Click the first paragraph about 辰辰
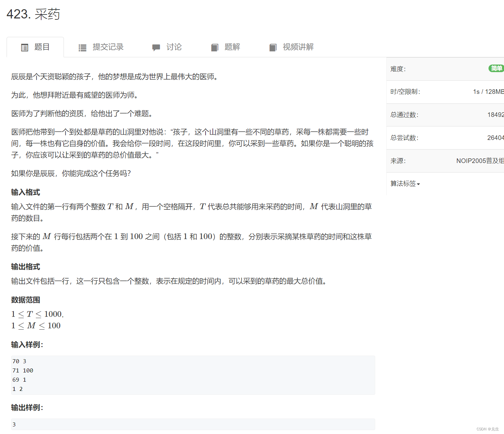Image resolution: width=504 pixels, height=434 pixels. (115, 77)
